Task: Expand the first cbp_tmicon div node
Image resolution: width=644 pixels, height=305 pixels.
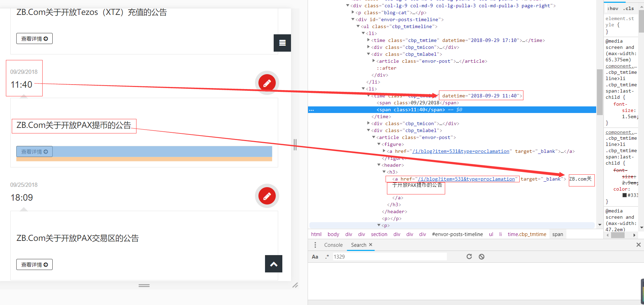Action: pyautogui.click(x=369, y=47)
